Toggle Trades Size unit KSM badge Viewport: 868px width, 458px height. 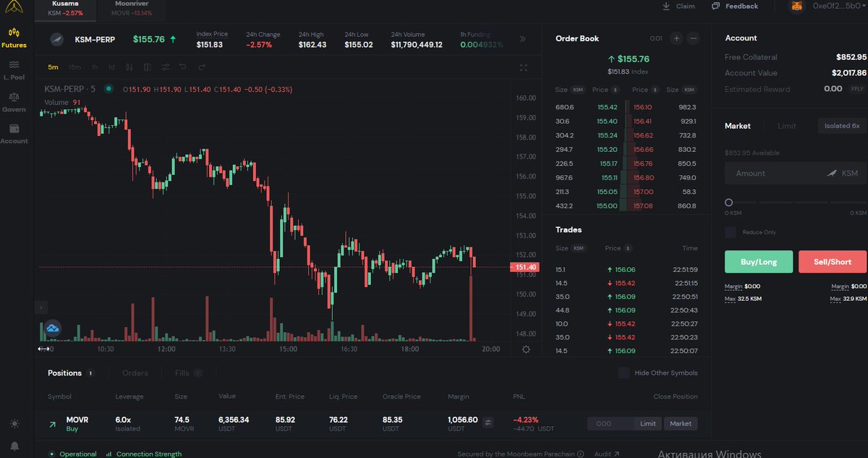pos(578,248)
